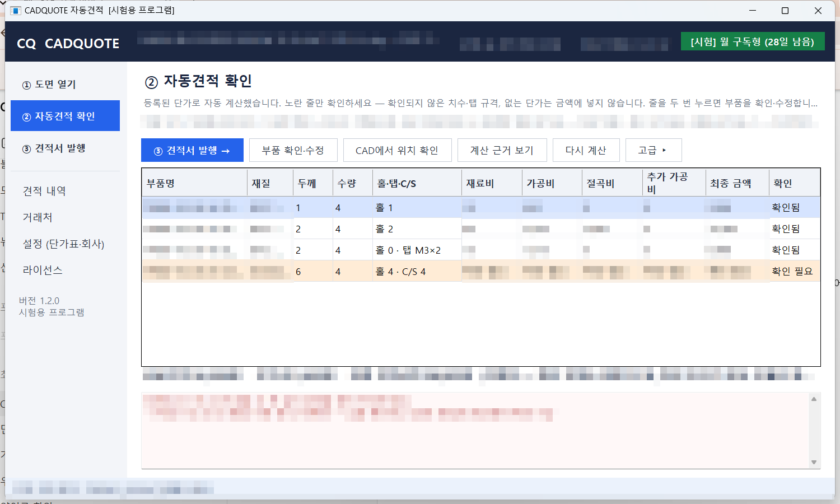Open the 라이선스 page
Screen dimensions: 840x504
(43, 270)
